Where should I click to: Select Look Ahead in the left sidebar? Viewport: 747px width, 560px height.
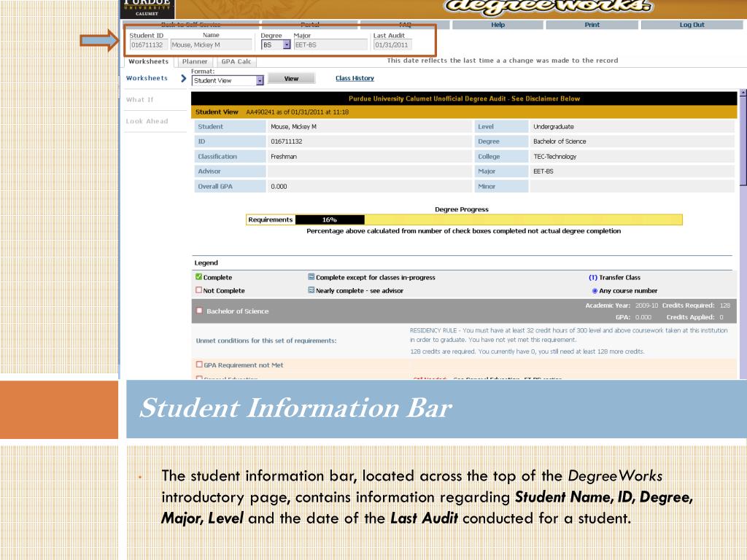[x=147, y=121]
